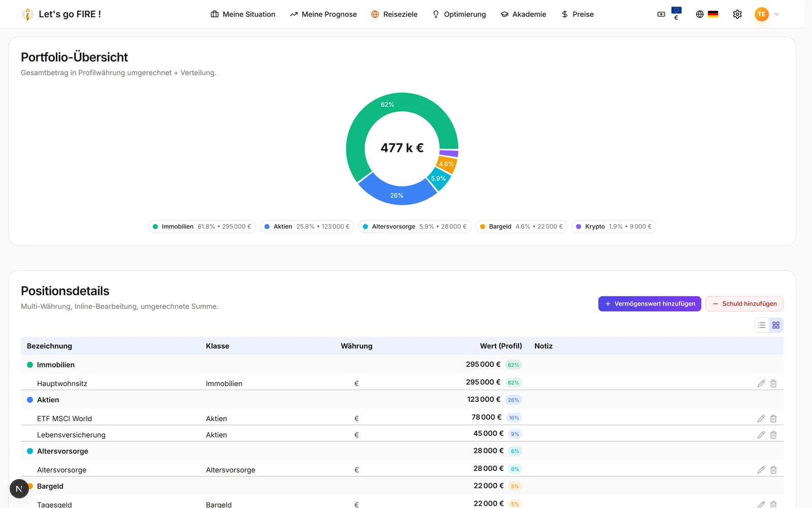Click the 78 000 € value cell
The height and width of the screenshot is (508, 812).
[x=486, y=417]
